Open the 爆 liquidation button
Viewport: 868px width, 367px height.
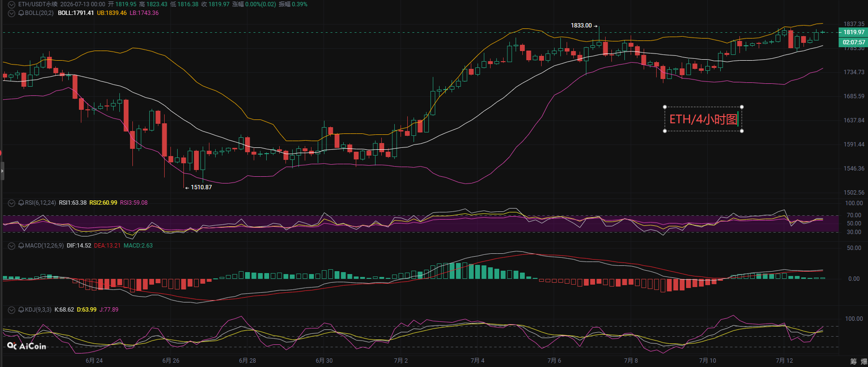[x=864, y=361]
